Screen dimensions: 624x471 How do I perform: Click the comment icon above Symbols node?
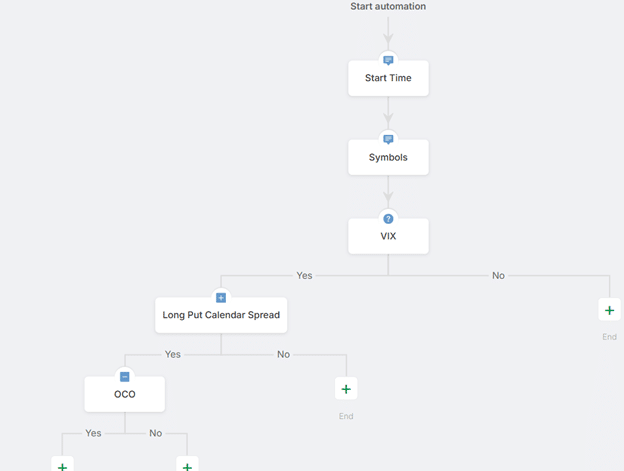click(x=388, y=139)
